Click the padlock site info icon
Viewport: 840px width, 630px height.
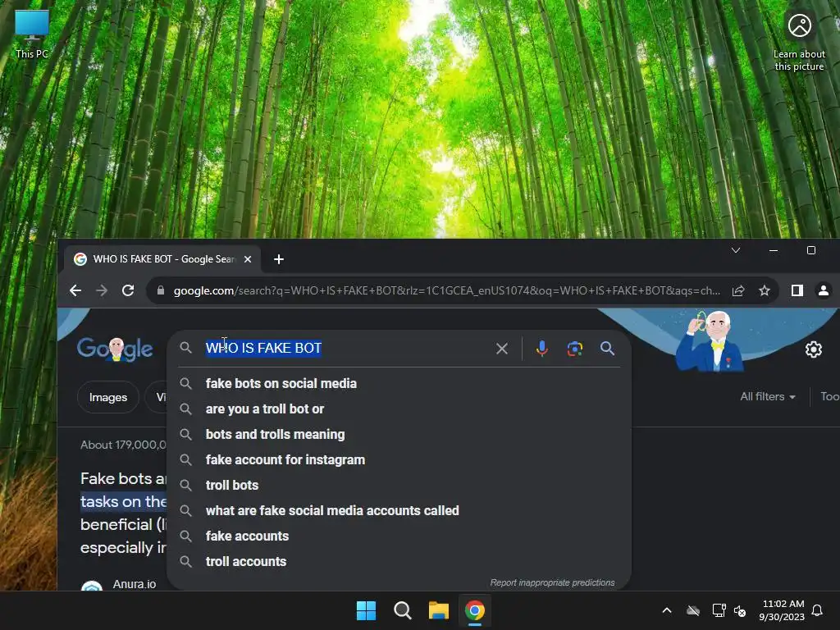pyautogui.click(x=160, y=290)
